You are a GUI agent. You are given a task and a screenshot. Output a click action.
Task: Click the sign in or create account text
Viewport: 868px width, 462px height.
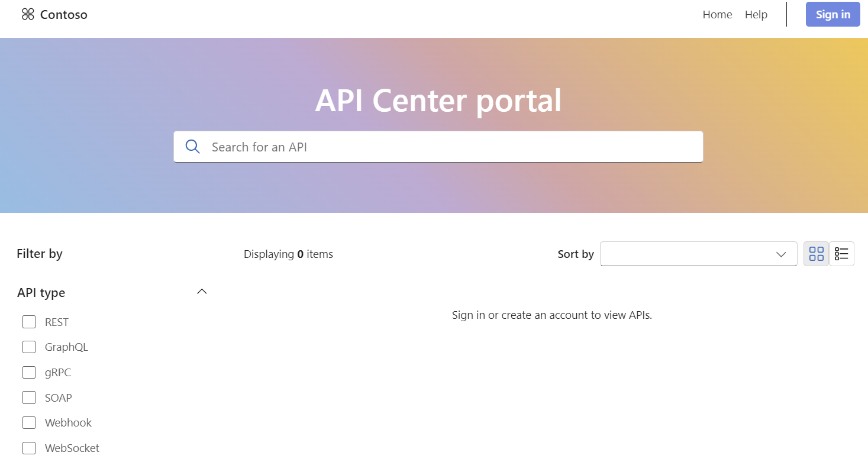click(551, 315)
